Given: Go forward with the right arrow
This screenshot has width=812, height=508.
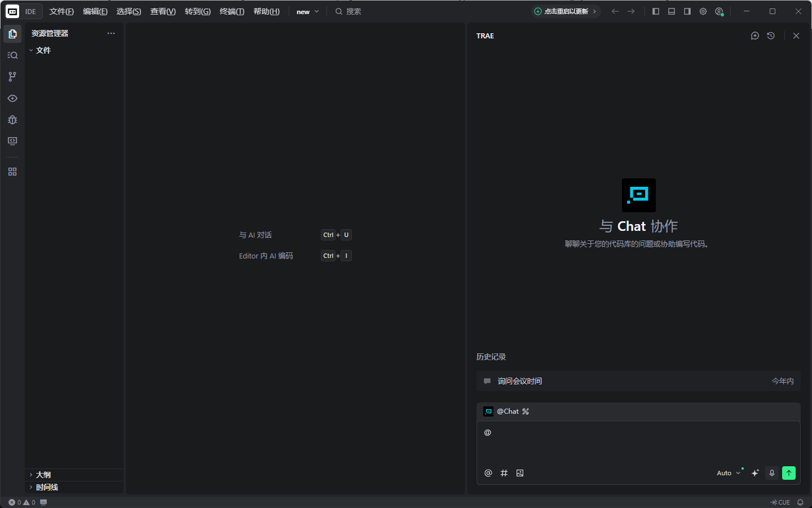Looking at the screenshot, I should 631,11.
